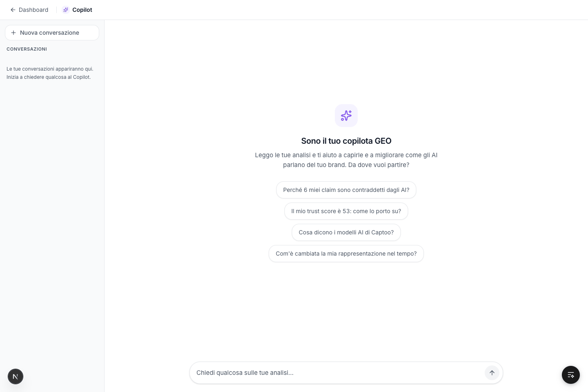Click the send arrow button
588x392 pixels.
tap(492, 373)
